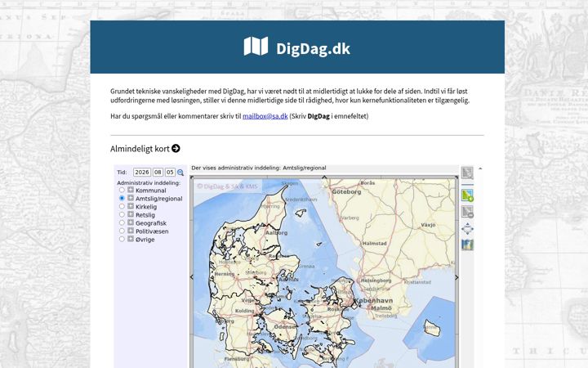
Task: Click the scroll-up arrow beside map toolbar
Action: pyautogui.click(x=480, y=168)
